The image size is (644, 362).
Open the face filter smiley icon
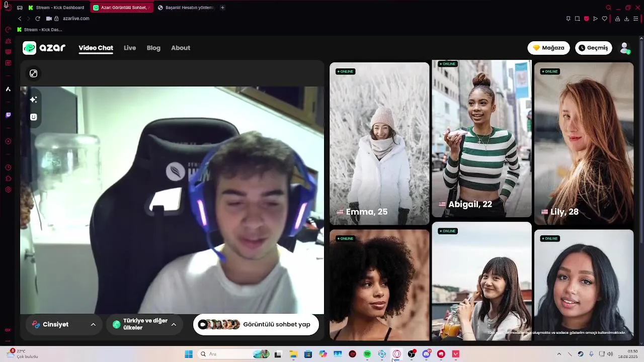pyautogui.click(x=34, y=117)
